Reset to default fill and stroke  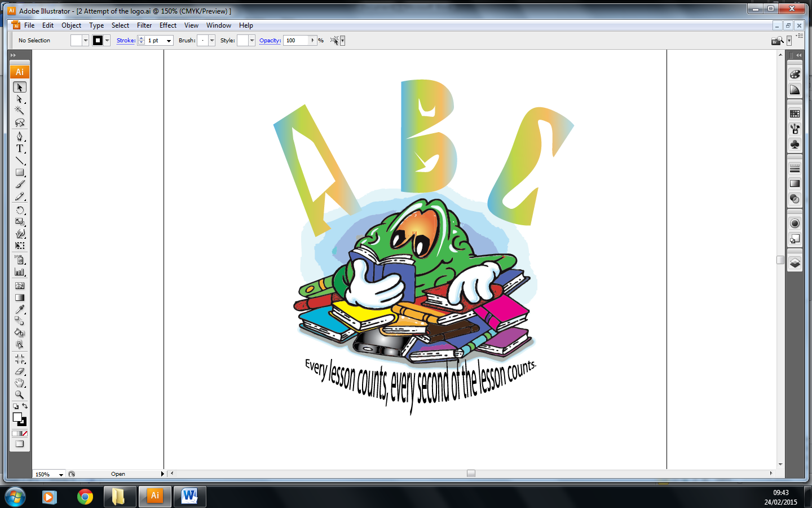(x=16, y=406)
